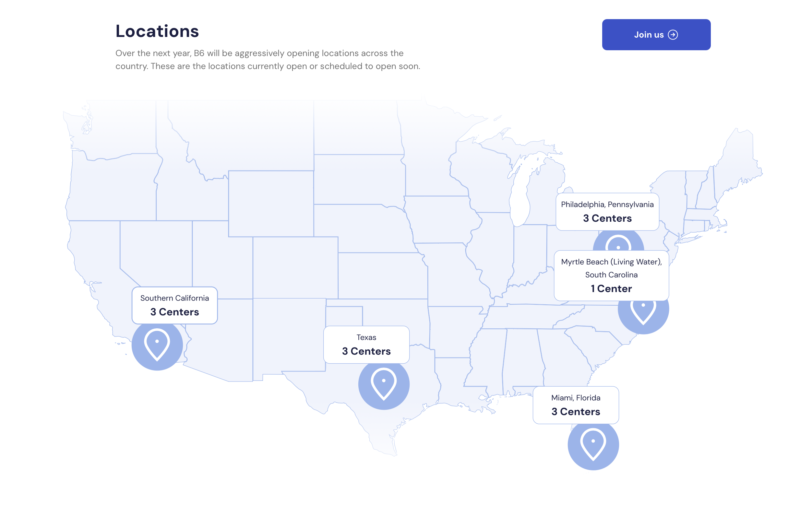Click the arrow icon inside Join us
This screenshot has width=812, height=505.
pyautogui.click(x=673, y=34)
